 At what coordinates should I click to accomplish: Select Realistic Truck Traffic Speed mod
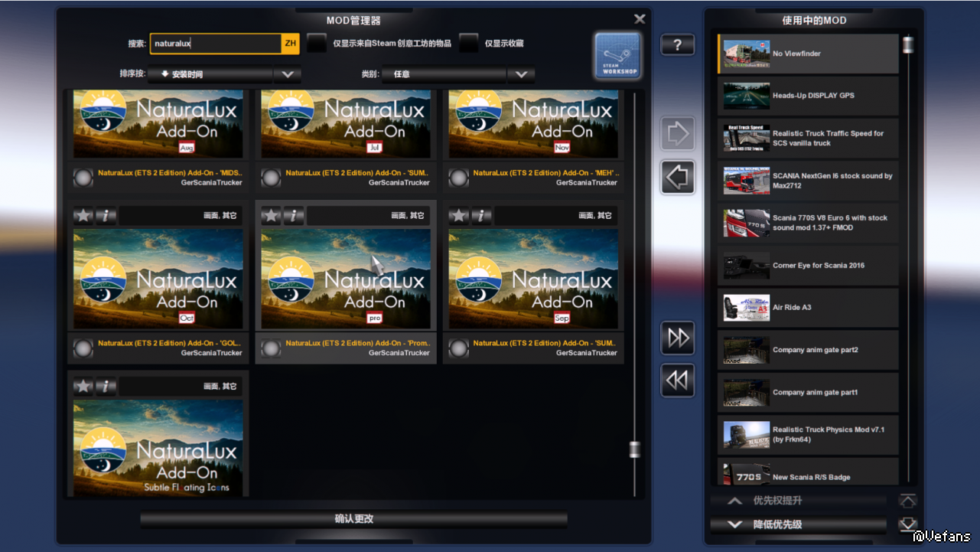[809, 138]
